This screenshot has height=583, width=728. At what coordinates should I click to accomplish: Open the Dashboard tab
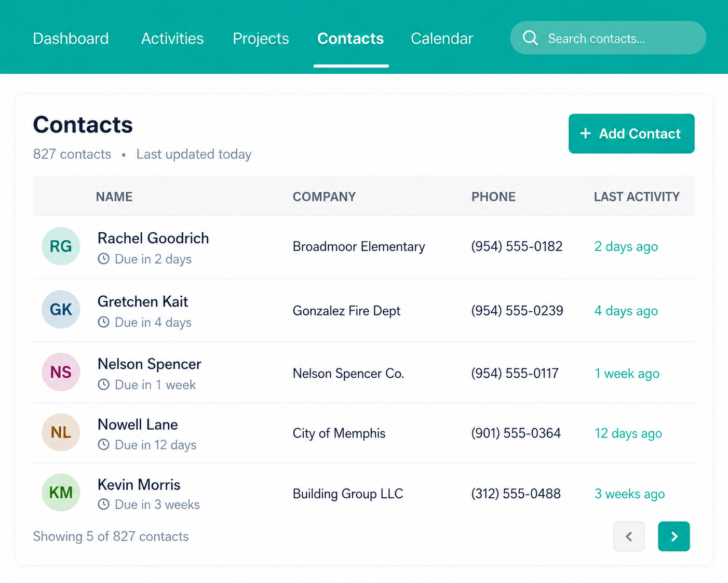coord(71,38)
